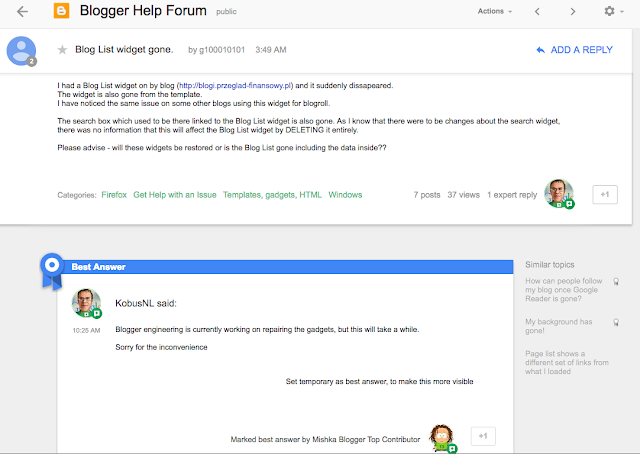Select the Get Help with an Issue category
The width and height of the screenshot is (640, 454).
click(x=175, y=195)
